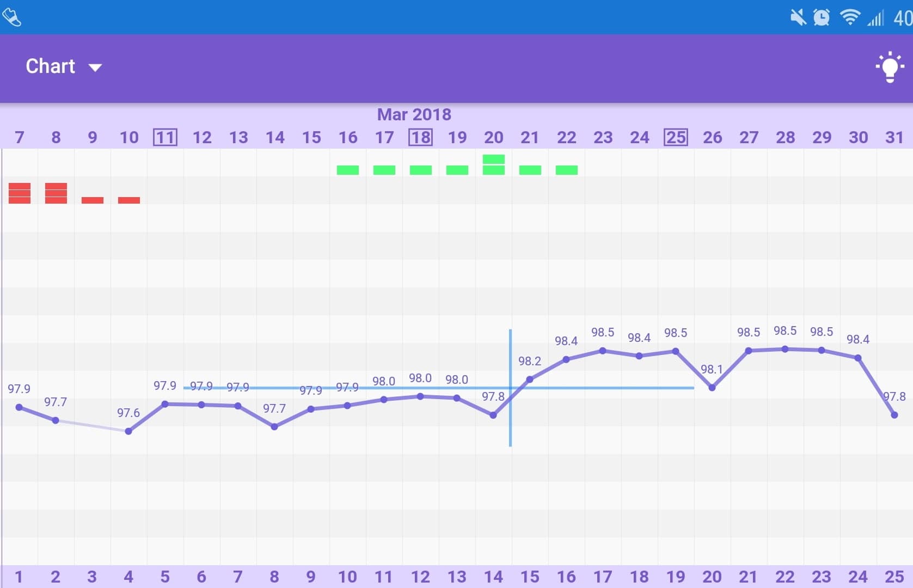
Task: Select the 98.2 temperature data point
Action: pyautogui.click(x=530, y=379)
